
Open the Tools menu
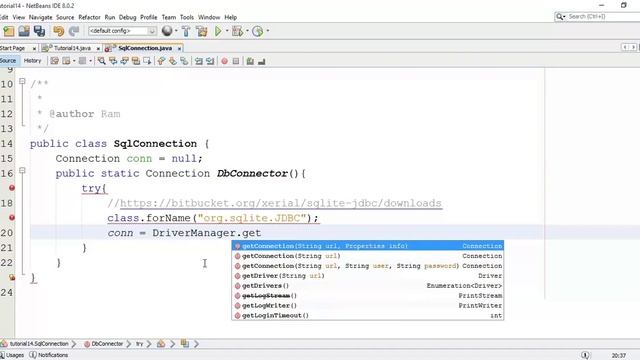click(187, 17)
